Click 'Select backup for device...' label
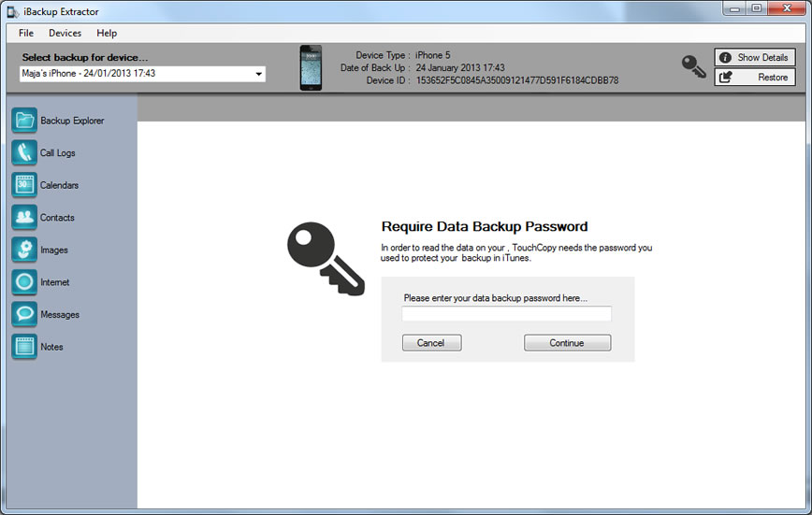 point(84,57)
